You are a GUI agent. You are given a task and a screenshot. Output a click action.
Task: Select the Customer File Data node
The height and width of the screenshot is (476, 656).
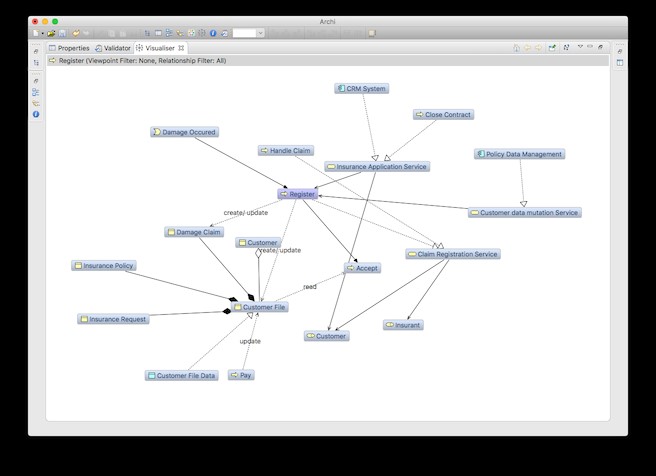[182, 376]
